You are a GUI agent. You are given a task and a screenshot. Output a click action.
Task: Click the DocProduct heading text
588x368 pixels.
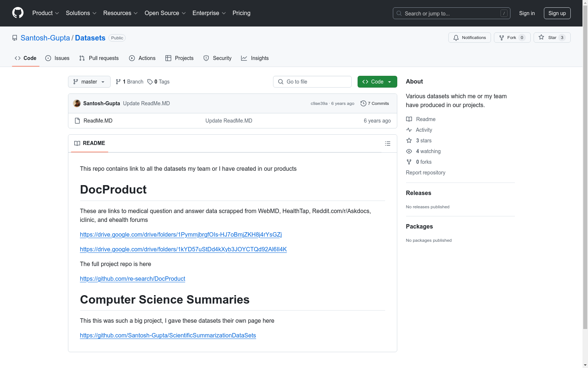click(x=113, y=190)
